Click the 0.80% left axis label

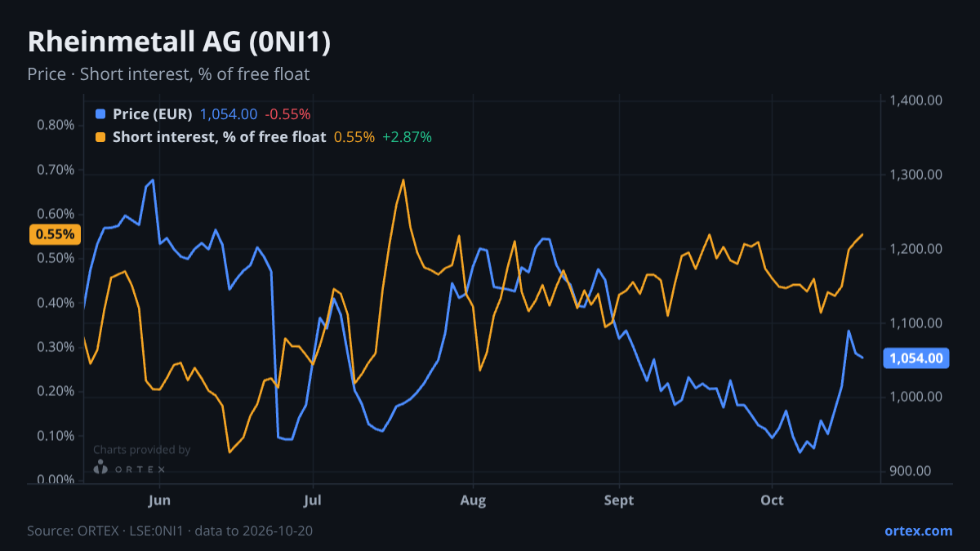click(56, 126)
